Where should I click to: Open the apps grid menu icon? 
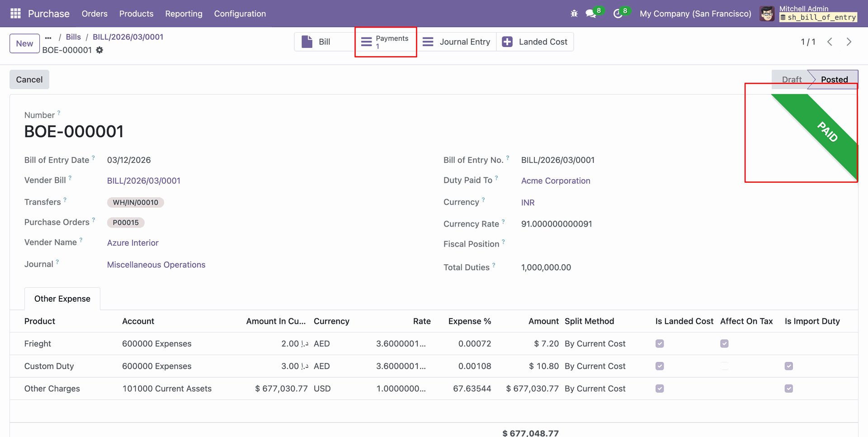(x=15, y=14)
